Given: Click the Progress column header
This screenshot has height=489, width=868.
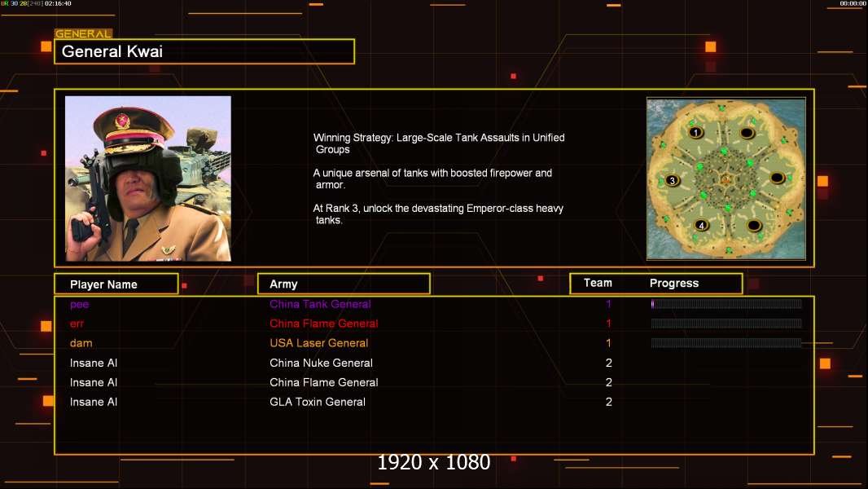Looking at the screenshot, I should (x=673, y=283).
